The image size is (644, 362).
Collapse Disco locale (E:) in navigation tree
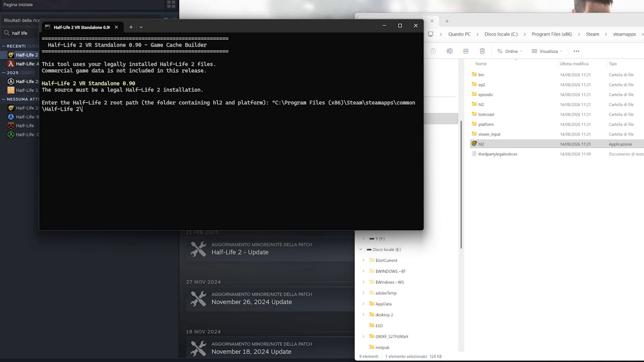tap(361, 249)
